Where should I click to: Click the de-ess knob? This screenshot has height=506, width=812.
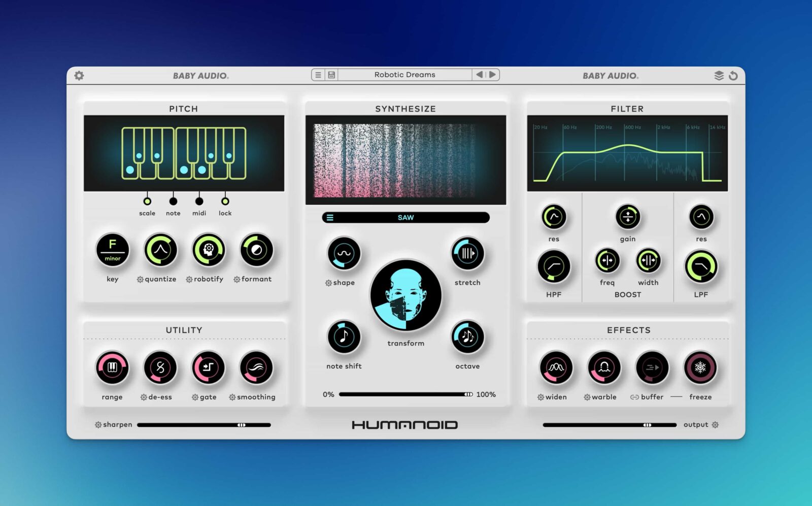(160, 367)
